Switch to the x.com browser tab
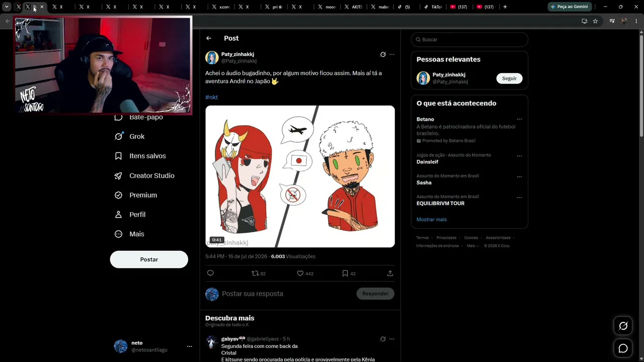 221,7
